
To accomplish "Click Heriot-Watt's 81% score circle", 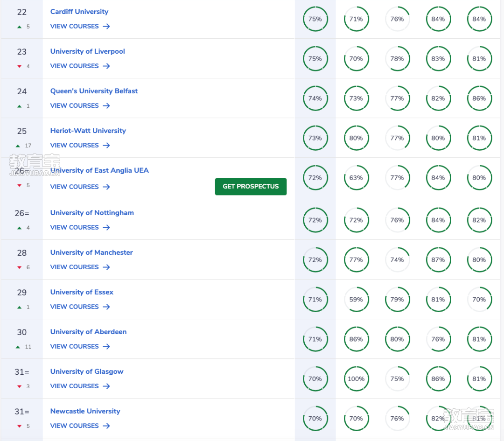I will [x=479, y=138].
